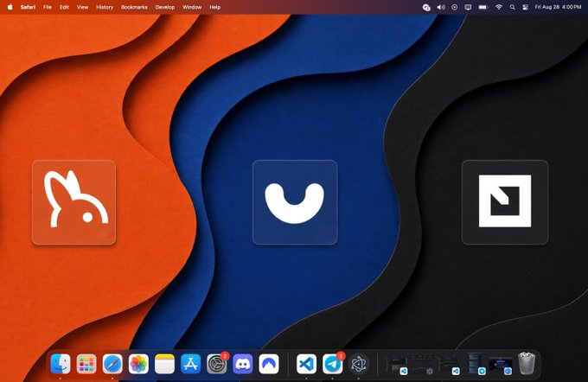Launch the Photos app from Dock

tap(138, 364)
